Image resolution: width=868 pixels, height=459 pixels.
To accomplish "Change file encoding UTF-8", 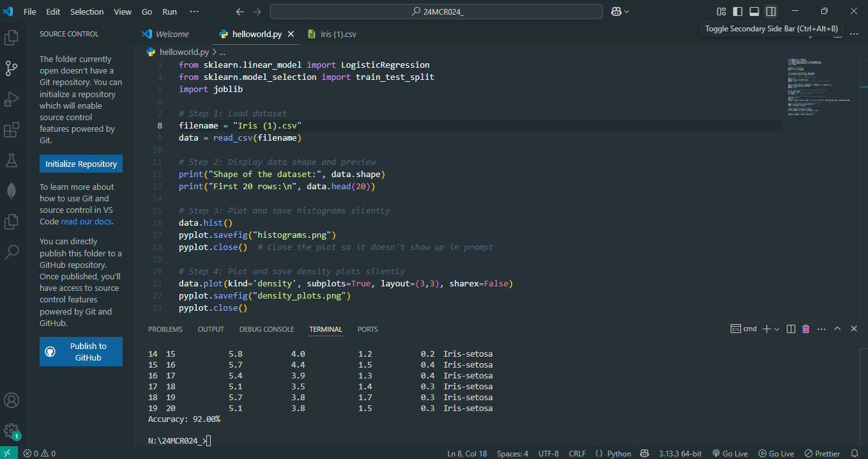I will click(549, 453).
